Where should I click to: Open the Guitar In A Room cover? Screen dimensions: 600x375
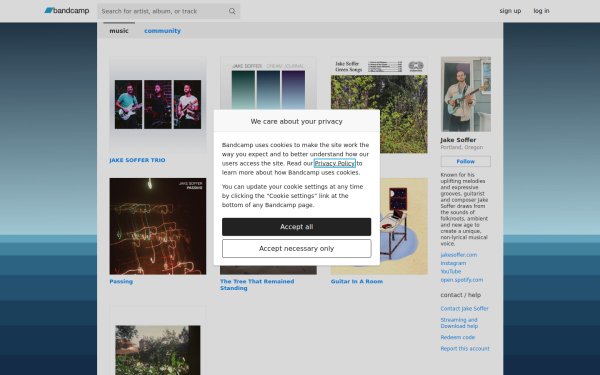click(404, 226)
